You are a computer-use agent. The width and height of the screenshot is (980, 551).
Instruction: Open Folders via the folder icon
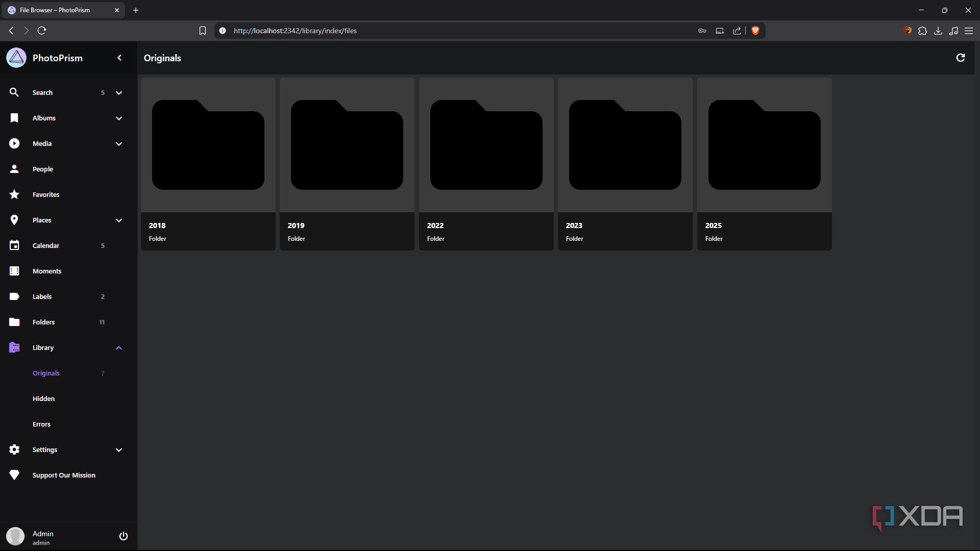tap(14, 322)
